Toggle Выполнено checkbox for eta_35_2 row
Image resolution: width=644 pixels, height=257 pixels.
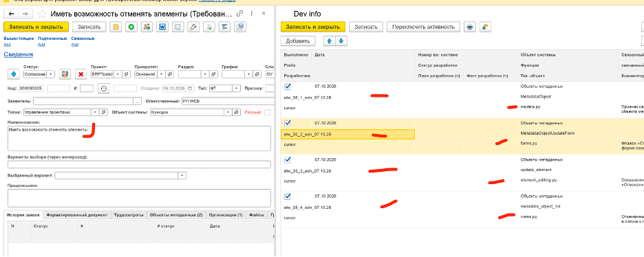288,123
